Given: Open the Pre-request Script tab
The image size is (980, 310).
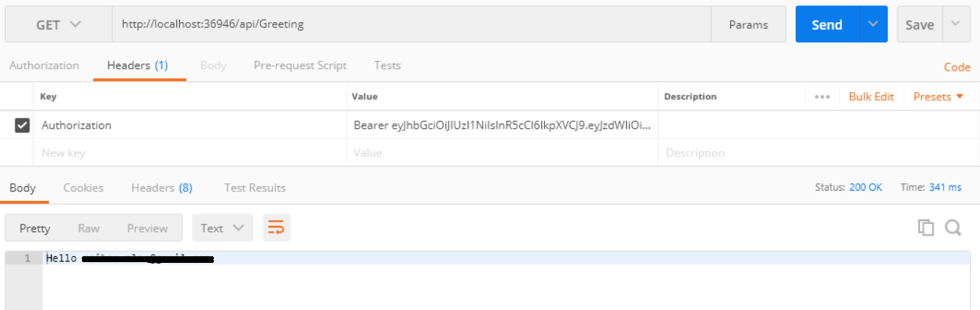Looking at the screenshot, I should point(300,66).
